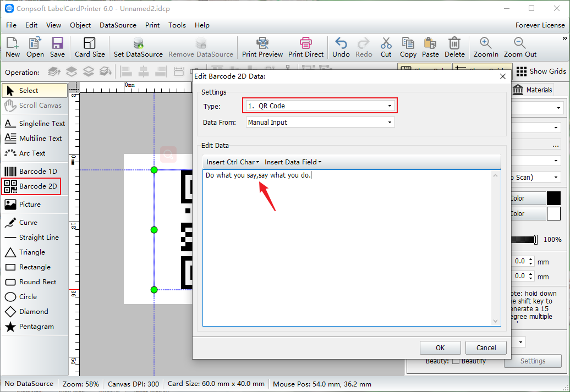Open Print Preview
Viewport: 570px width, 392px height.
point(262,47)
